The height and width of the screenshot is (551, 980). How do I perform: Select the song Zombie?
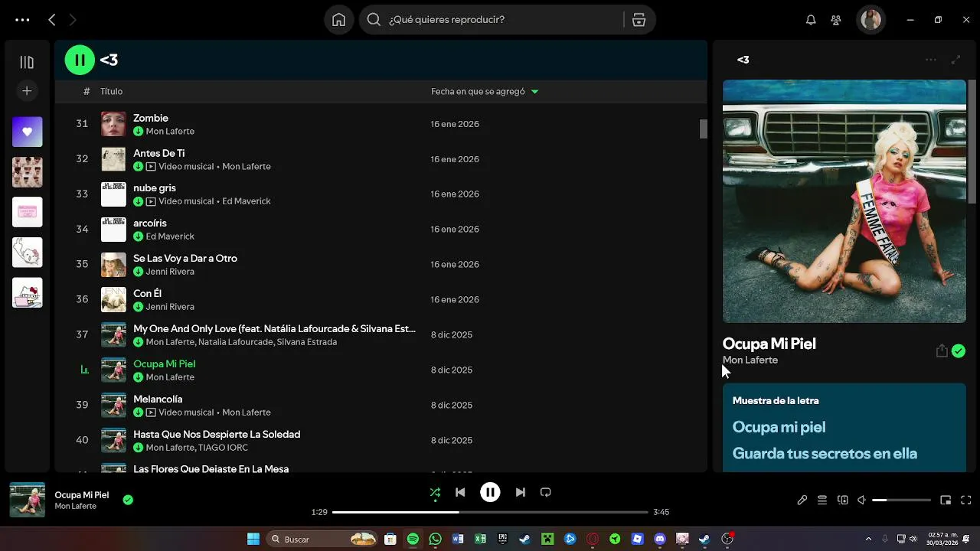[x=151, y=118]
